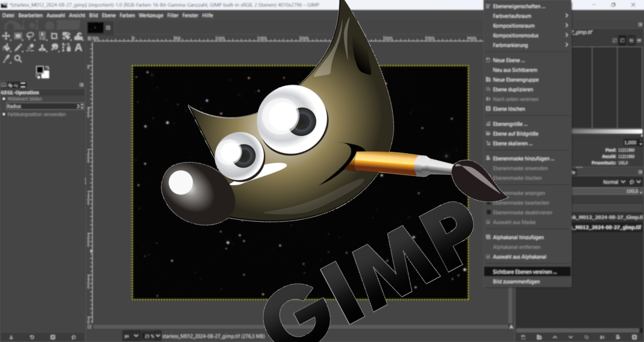Screen dimensions: 644x342
Task: Select the Fuzzy Select tool
Action: 42,36
